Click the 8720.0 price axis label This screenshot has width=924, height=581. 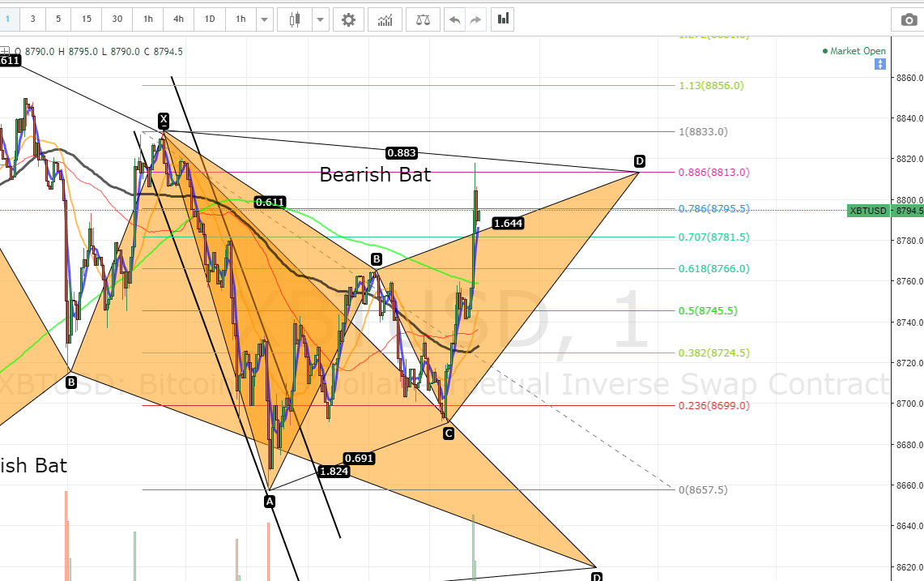pyautogui.click(x=909, y=363)
